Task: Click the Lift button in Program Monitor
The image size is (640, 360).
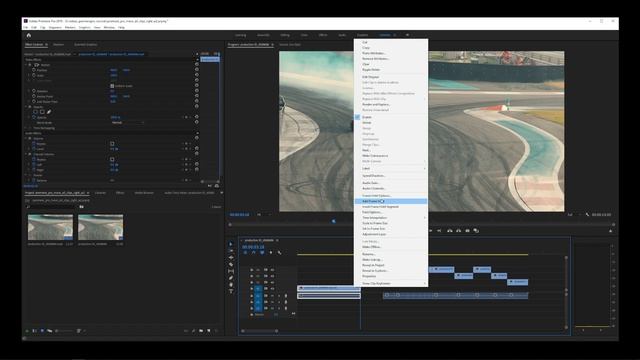Action: pyautogui.click(x=449, y=231)
